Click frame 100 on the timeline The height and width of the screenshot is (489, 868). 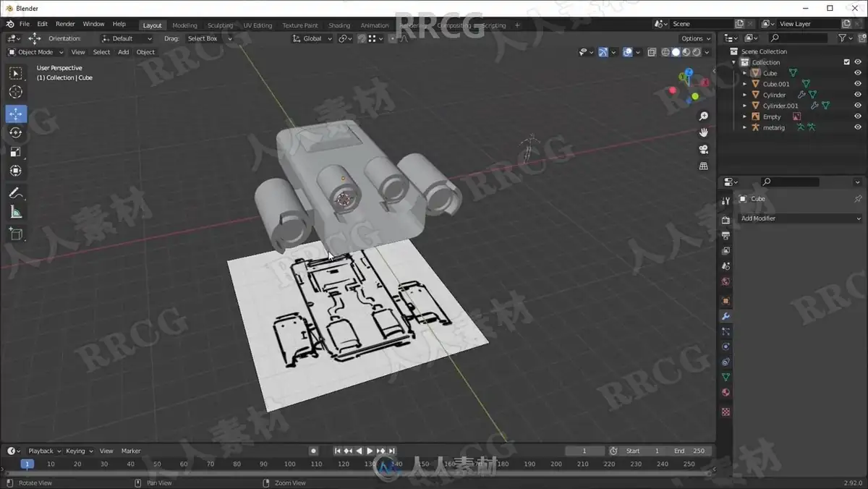point(289,464)
